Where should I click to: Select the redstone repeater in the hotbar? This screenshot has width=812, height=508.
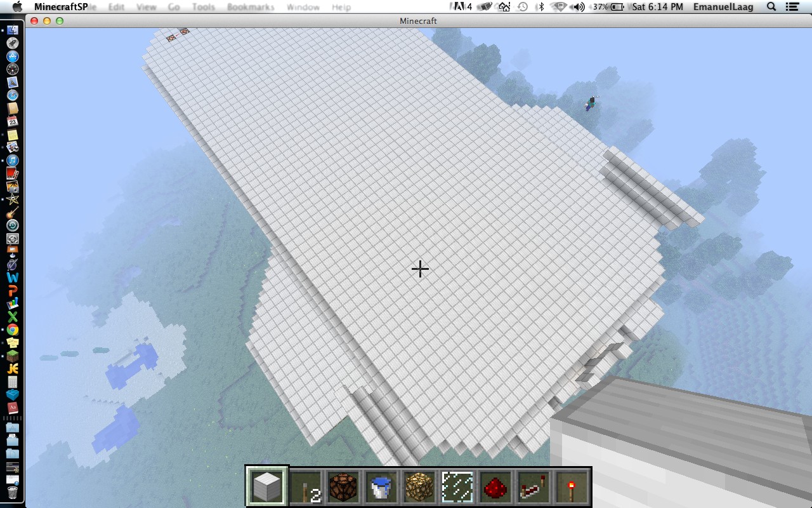click(533, 485)
